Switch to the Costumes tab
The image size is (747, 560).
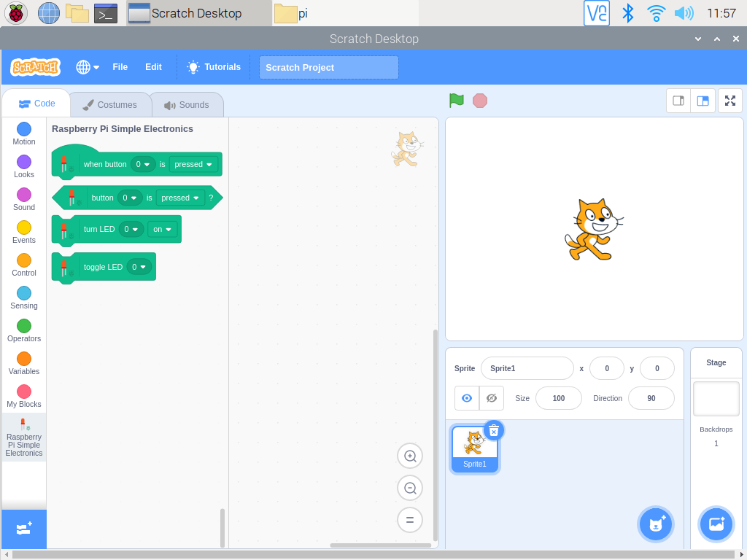click(110, 105)
